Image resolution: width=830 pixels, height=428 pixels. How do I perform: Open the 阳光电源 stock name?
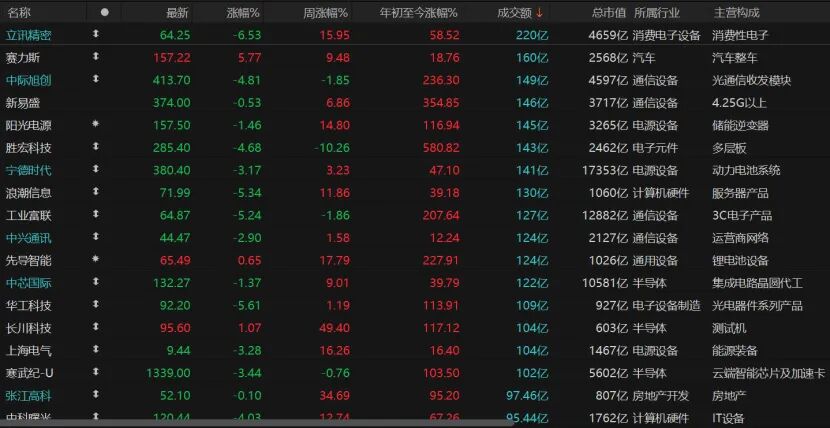(x=29, y=125)
